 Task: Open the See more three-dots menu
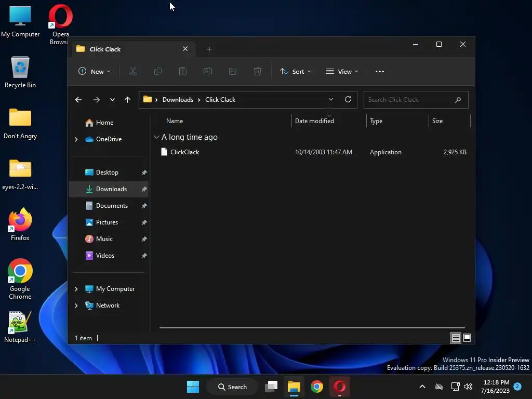380,71
